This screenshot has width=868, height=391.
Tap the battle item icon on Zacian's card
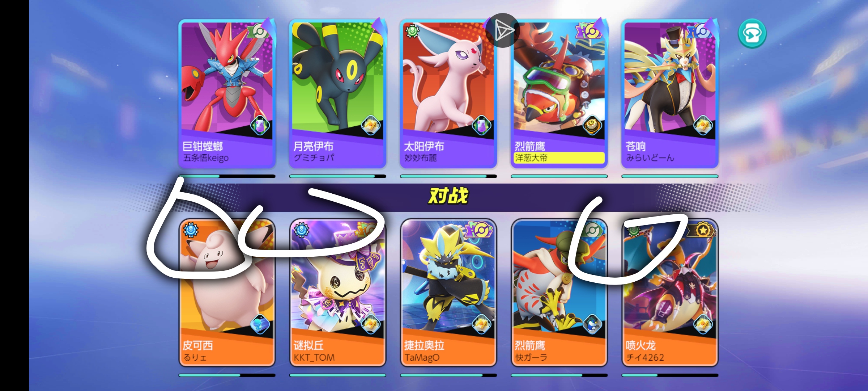703,126
